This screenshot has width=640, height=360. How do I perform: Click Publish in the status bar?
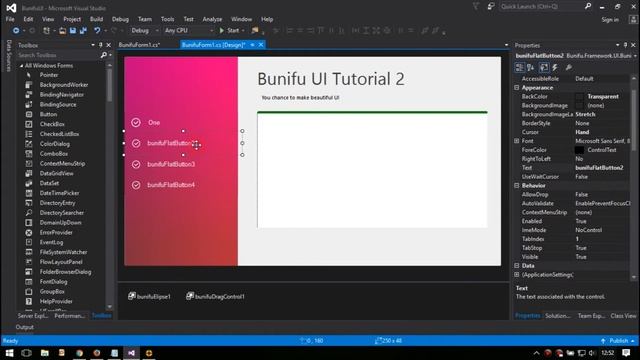[618, 341]
